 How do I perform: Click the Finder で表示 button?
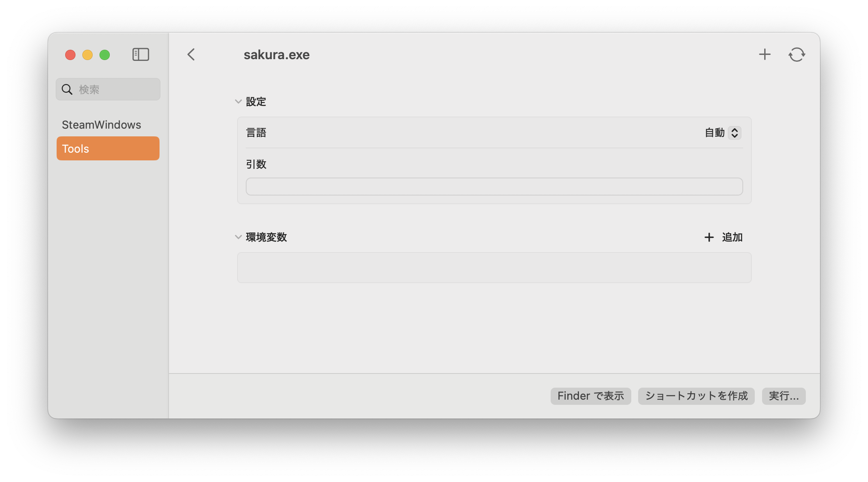(591, 396)
